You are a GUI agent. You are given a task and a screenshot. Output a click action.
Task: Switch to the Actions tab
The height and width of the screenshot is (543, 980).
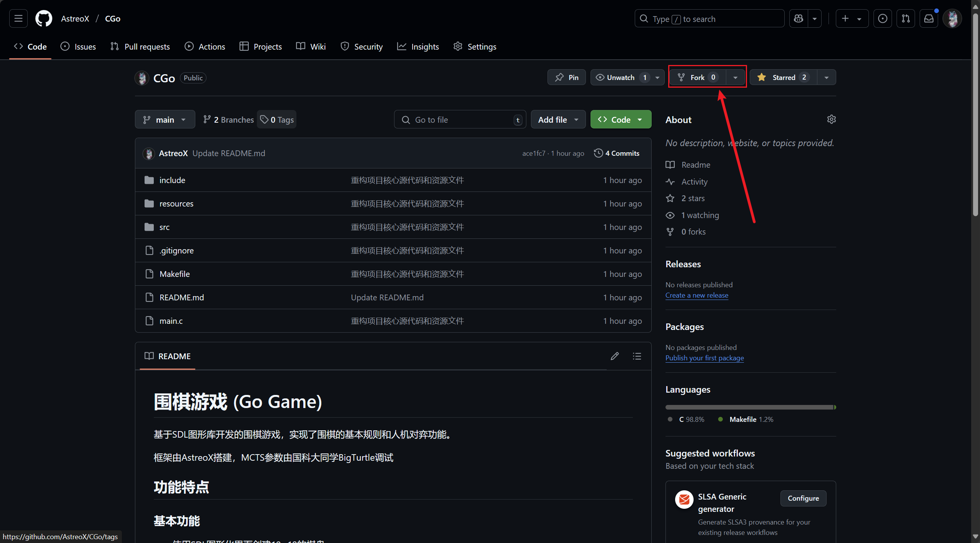coord(205,47)
